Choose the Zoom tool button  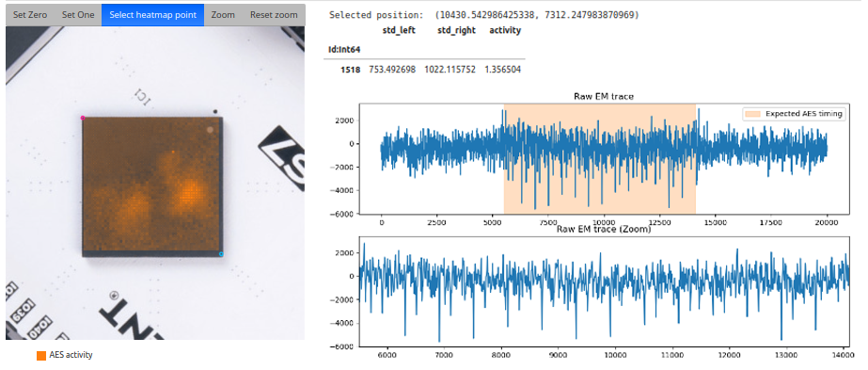click(223, 15)
